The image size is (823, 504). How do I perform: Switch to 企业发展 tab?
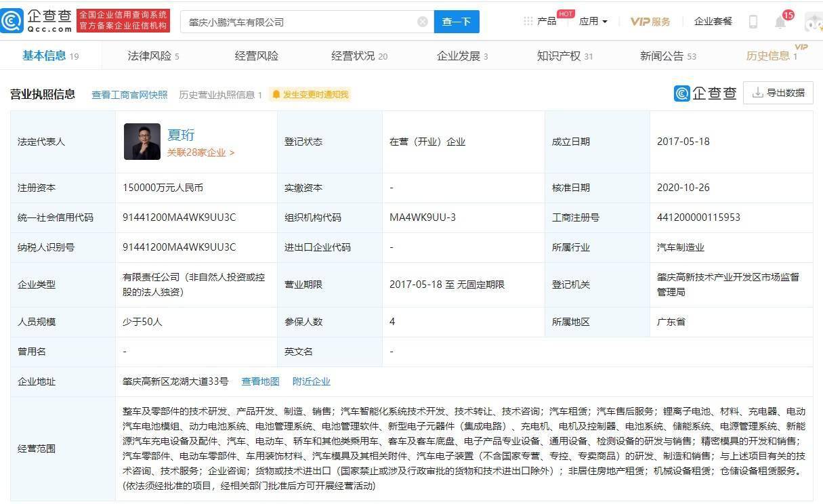[462, 56]
